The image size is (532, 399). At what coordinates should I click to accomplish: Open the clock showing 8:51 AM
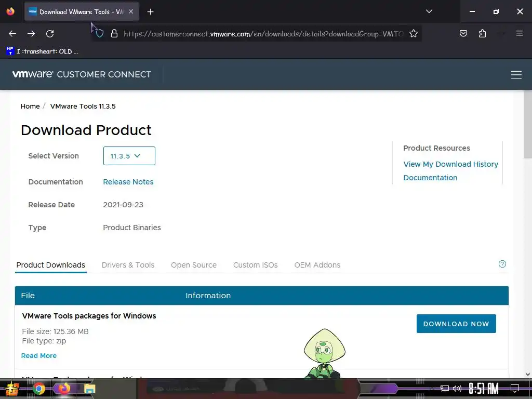click(x=484, y=389)
